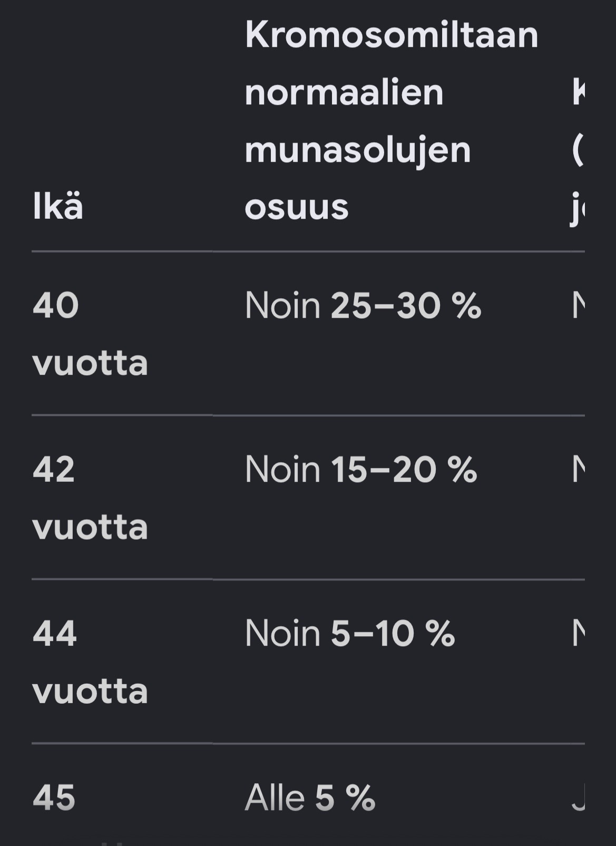
Task: Click the 45 age row label
Action: [54, 798]
